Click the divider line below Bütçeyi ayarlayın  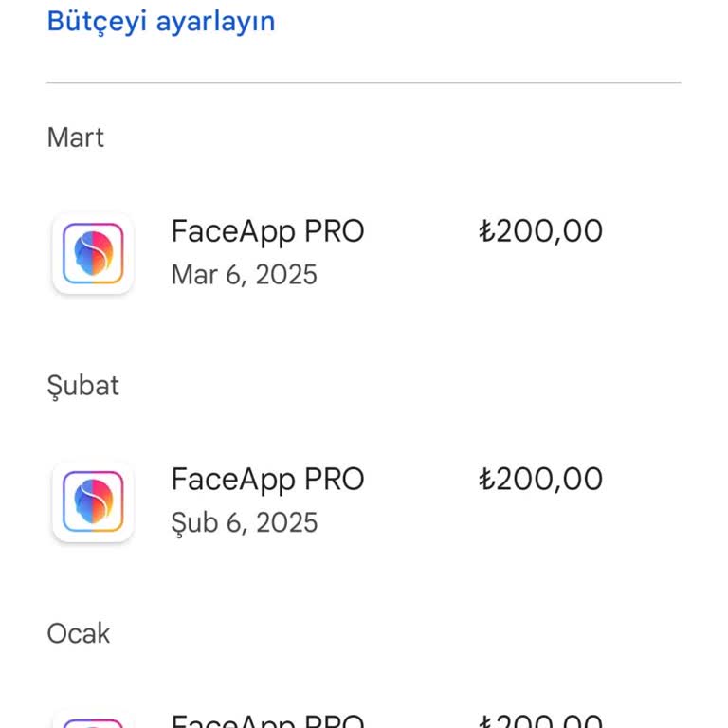[x=364, y=83]
